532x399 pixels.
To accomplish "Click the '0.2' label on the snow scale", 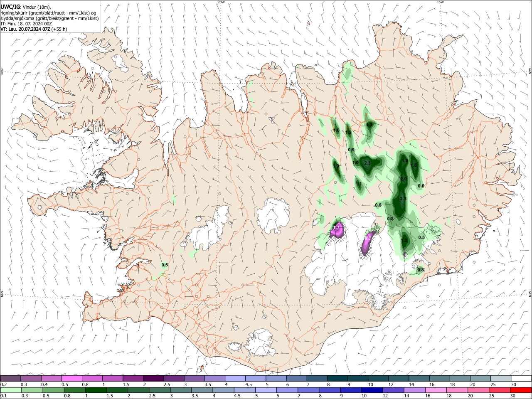I will 4,384.
